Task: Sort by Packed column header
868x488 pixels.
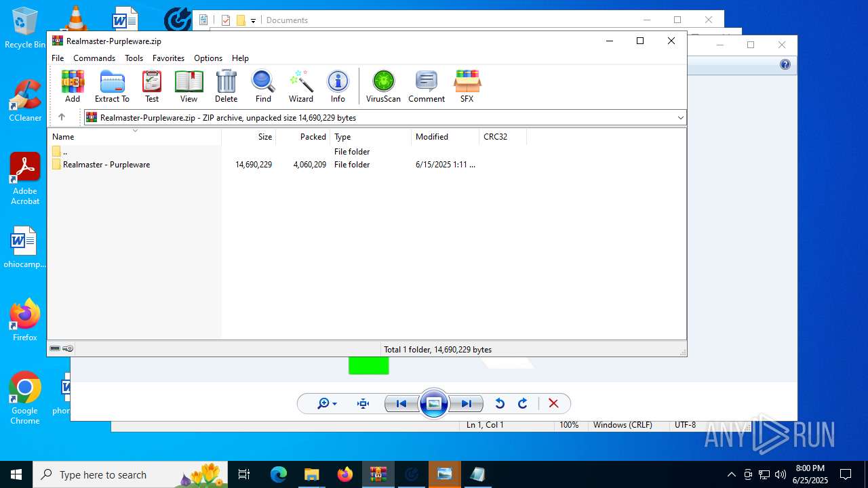Action: pos(303,137)
